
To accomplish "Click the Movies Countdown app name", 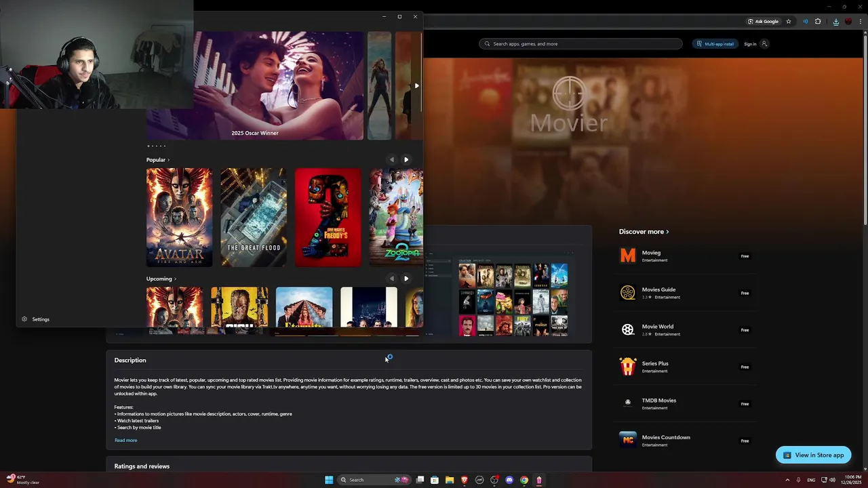I will tap(666, 437).
